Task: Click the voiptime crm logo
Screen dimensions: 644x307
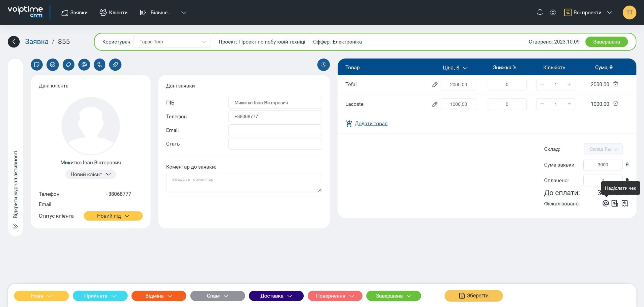Action: tap(25, 12)
